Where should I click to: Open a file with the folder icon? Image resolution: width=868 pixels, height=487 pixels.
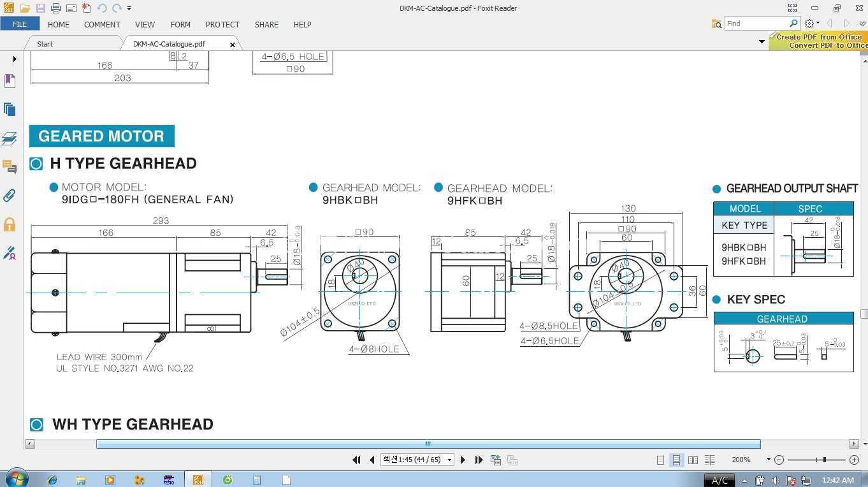pos(25,8)
